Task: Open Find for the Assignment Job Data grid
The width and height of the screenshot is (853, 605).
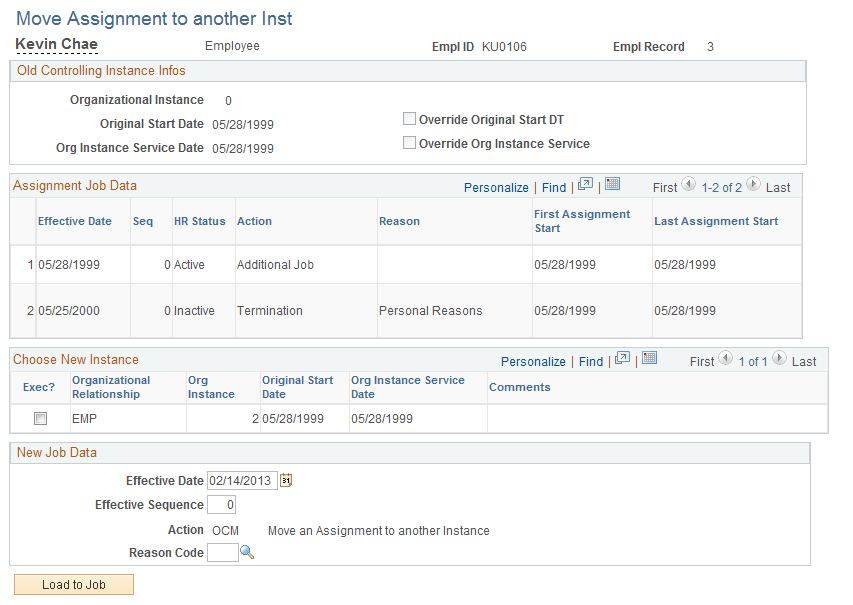Action: 554,187
